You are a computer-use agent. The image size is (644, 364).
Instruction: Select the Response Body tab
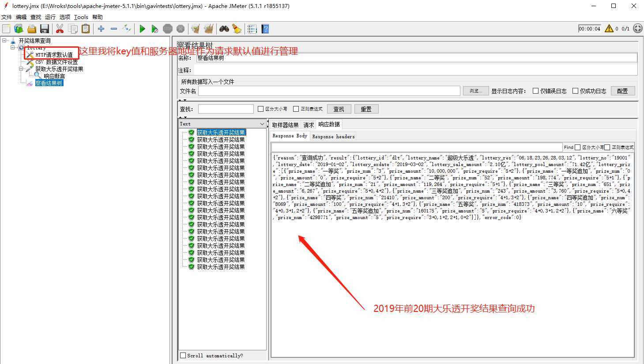pyautogui.click(x=290, y=136)
